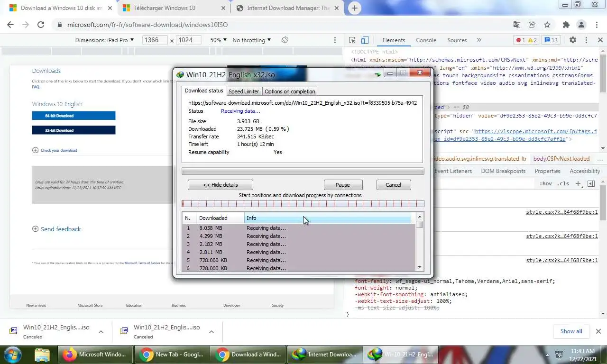Click the width field showing 1366

(x=155, y=40)
